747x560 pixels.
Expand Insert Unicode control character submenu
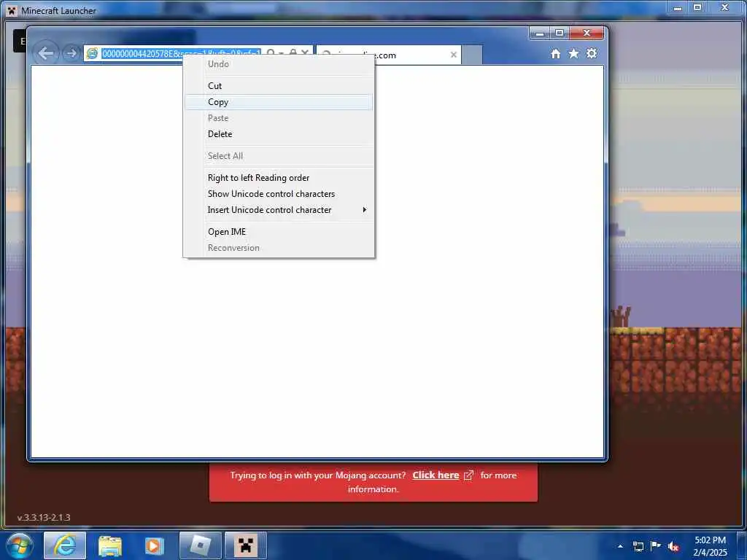[279, 210]
